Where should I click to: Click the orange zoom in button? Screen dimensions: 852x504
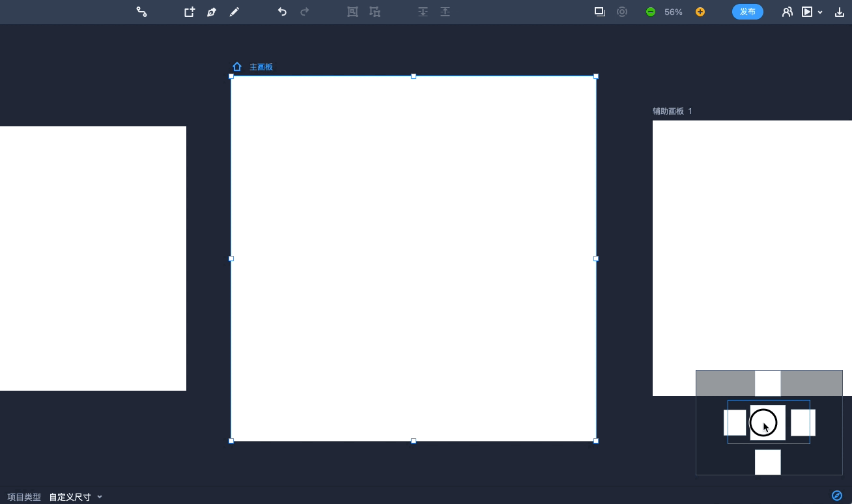click(x=700, y=12)
